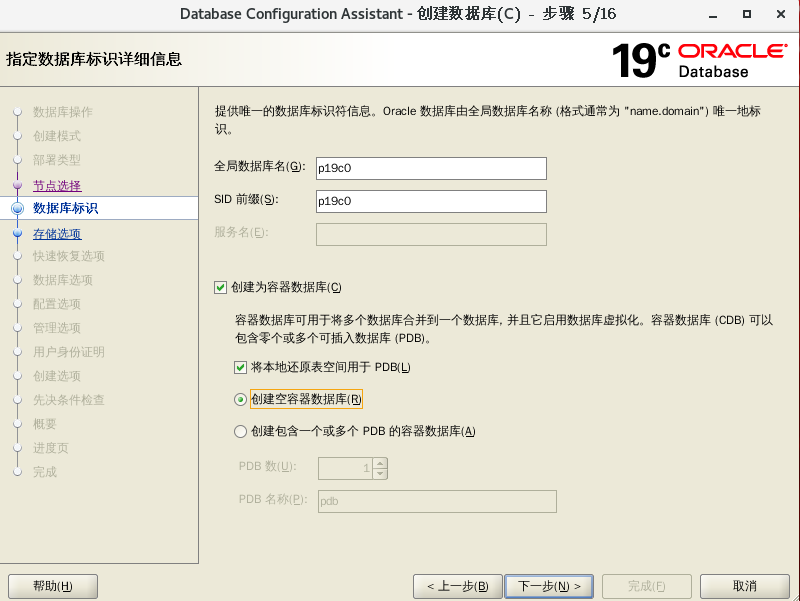Image resolution: width=800 pixels, height=601 pixels.
Task: Click the 创建选项 step in sidebar
Action: click(57, 376)
